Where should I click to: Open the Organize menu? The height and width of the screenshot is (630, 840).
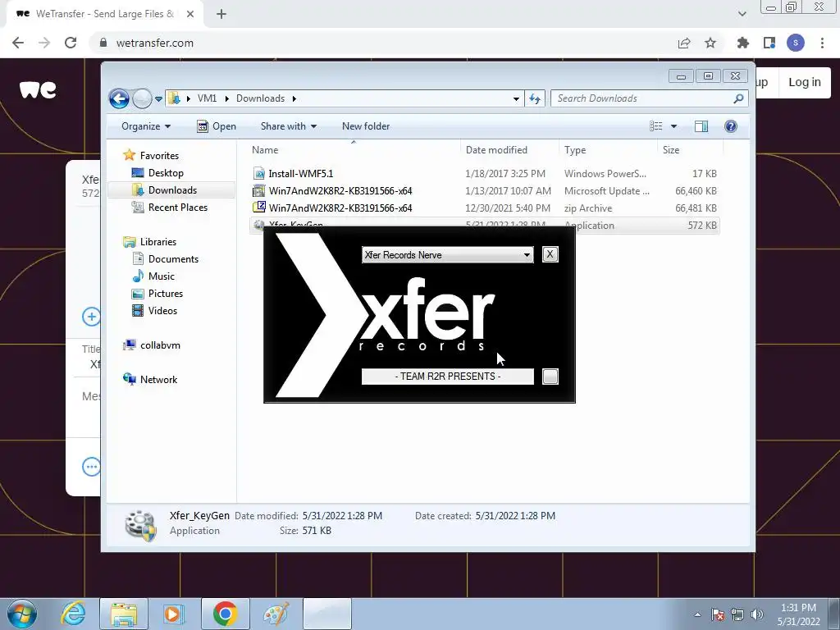tap(146, 126)
